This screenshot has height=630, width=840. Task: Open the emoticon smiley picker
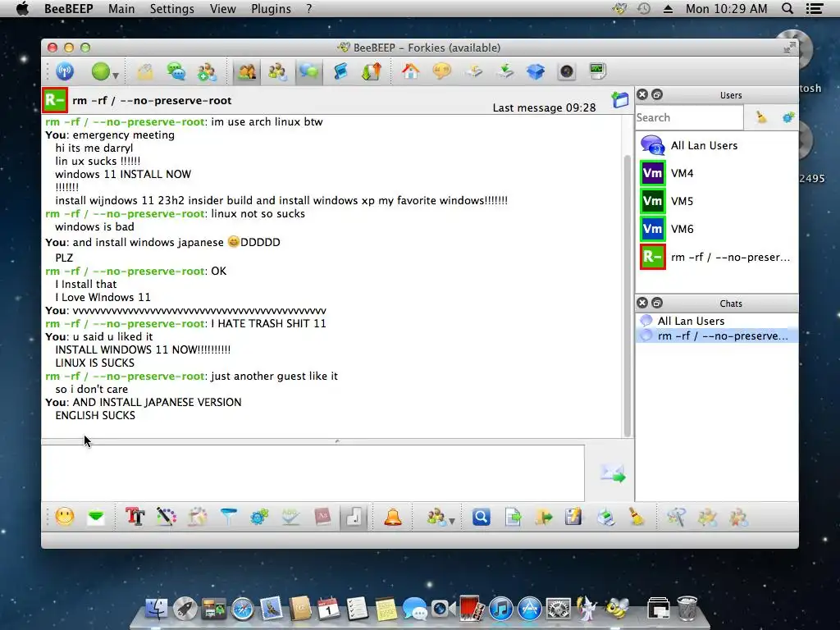click(65, 517)
